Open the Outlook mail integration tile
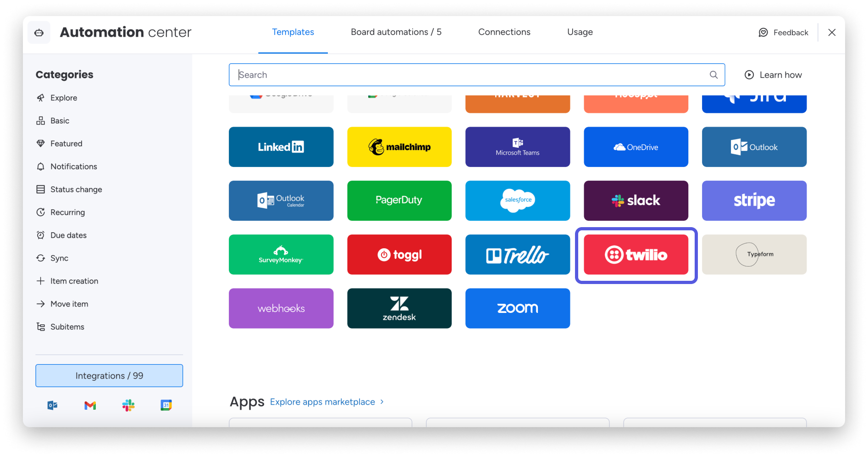 tap(754, 147)
